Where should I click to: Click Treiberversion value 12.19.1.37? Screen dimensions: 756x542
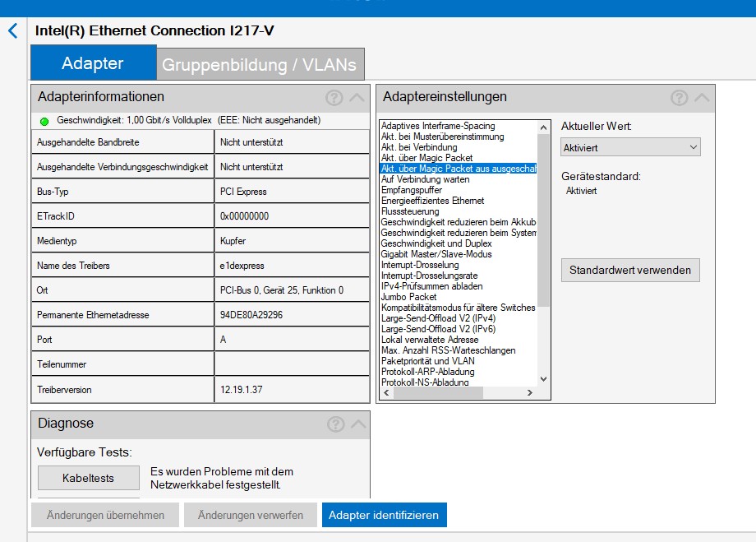tap(241, 390)
